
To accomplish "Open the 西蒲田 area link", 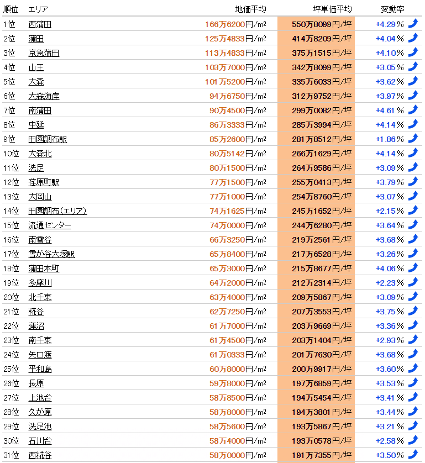I will 40,24.
